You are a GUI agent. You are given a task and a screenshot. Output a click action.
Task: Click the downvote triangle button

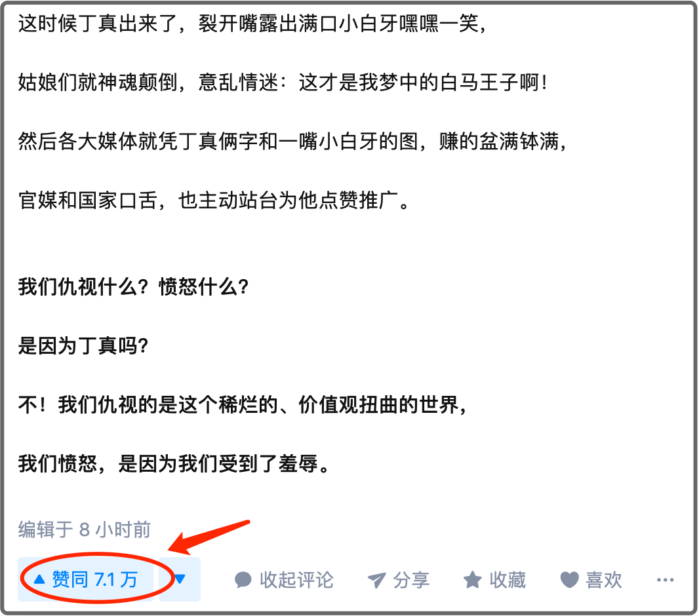point(180,579)
